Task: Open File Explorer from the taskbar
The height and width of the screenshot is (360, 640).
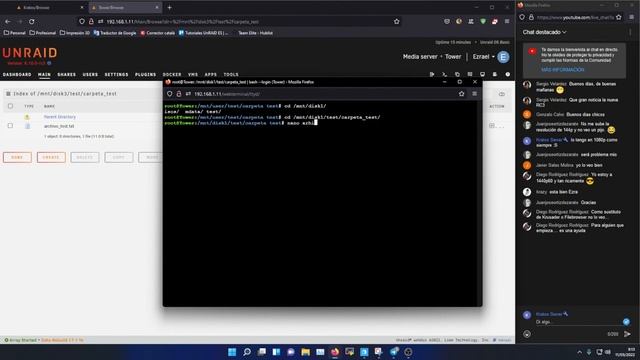Action: click(305, 352)
